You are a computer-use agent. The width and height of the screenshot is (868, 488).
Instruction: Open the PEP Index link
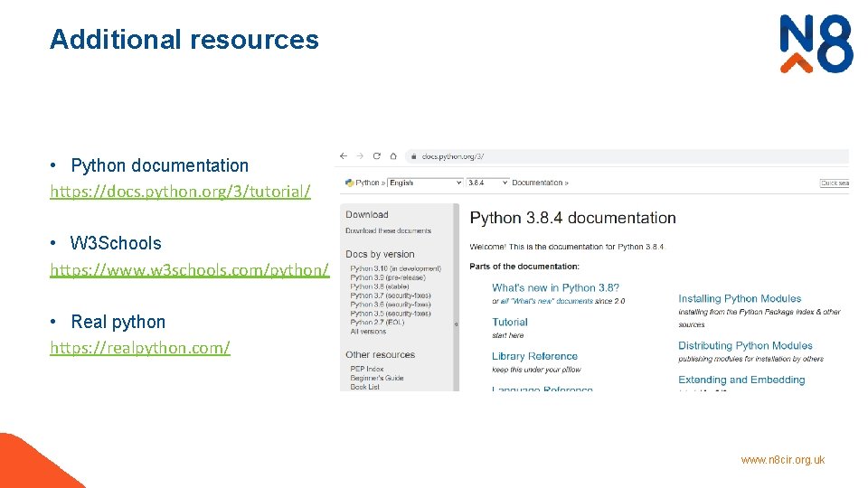pyautogui.click(x=367, y=369)
